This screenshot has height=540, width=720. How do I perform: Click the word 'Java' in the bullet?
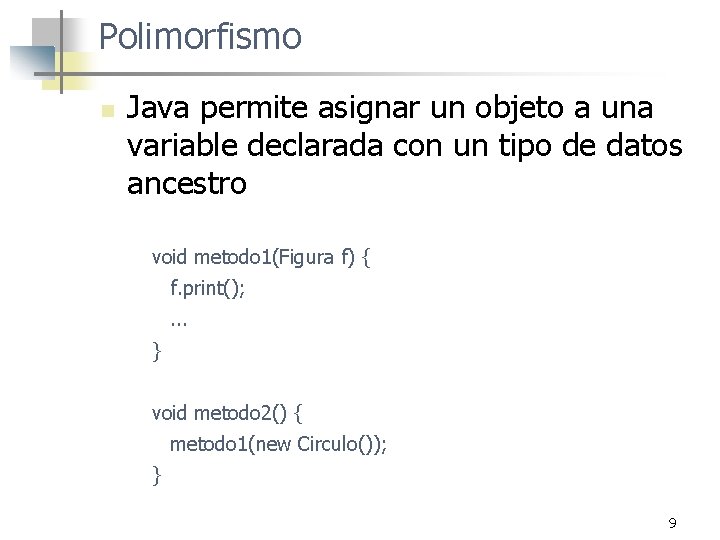(x=159, y=107)
